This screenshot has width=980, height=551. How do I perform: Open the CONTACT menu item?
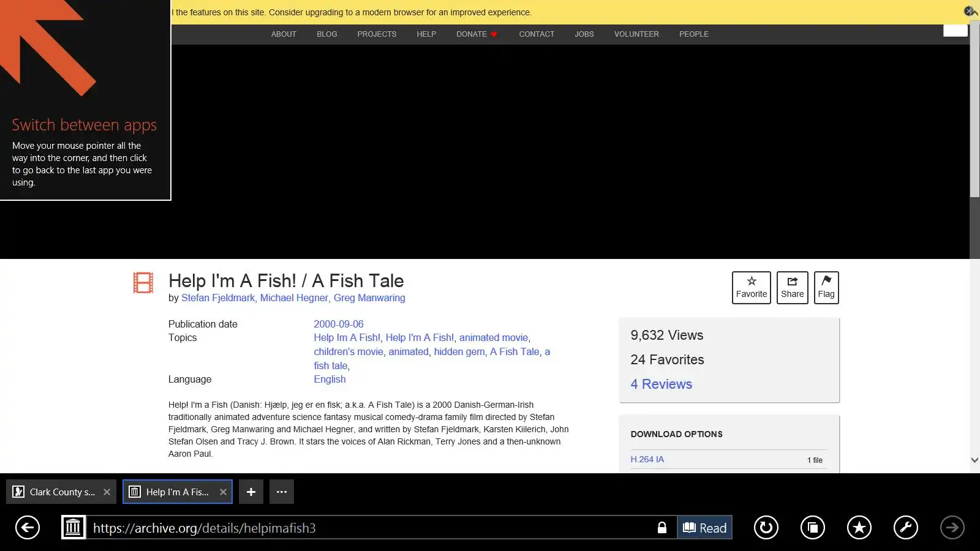click(x=537, y=34)
